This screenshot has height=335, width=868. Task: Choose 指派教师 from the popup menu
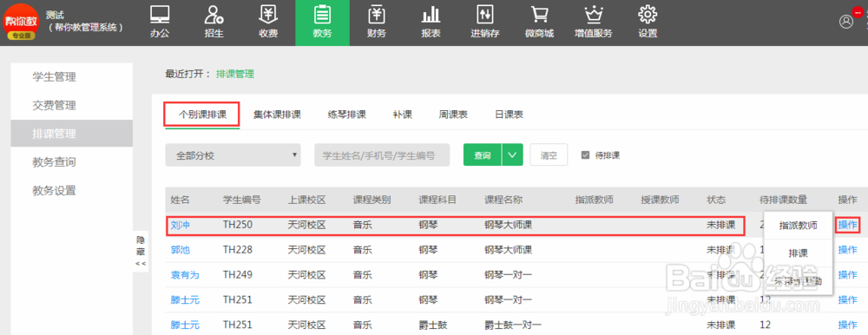[798, 226]
